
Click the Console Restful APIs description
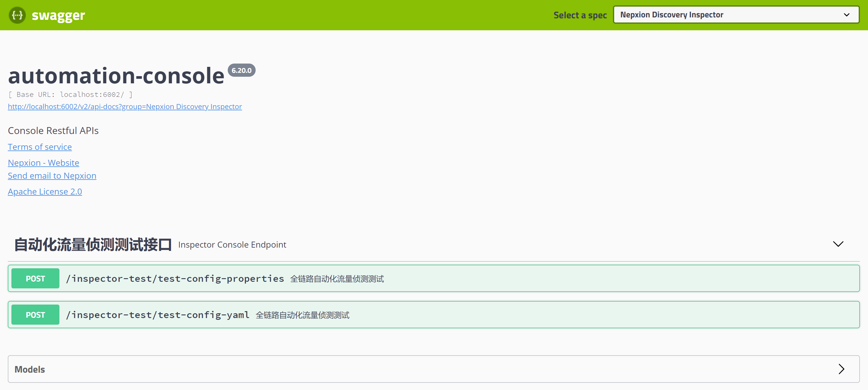pos(53,131)
